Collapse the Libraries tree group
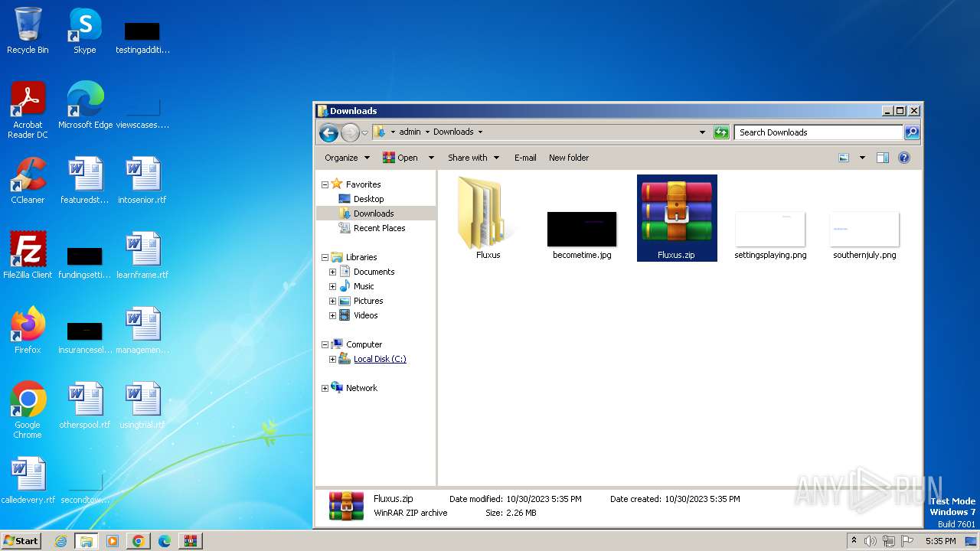This screenshot has width=980, height=551. [325, 257]
